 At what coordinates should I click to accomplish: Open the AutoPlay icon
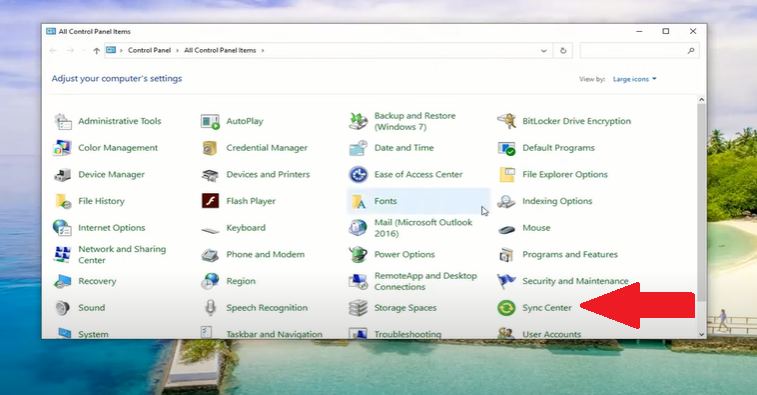(x=210, y=121)
